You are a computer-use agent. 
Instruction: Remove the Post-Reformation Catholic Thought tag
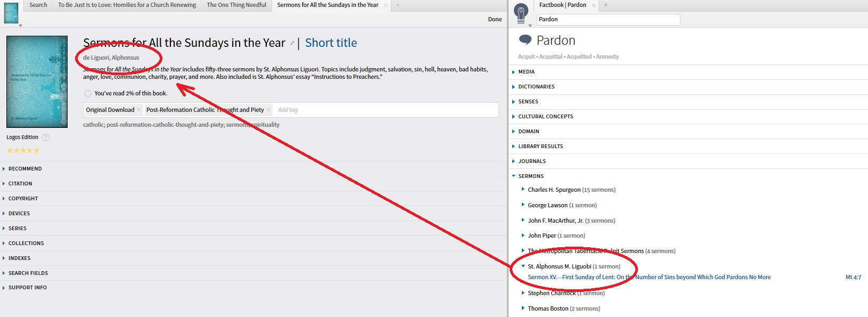pos(268,110)
